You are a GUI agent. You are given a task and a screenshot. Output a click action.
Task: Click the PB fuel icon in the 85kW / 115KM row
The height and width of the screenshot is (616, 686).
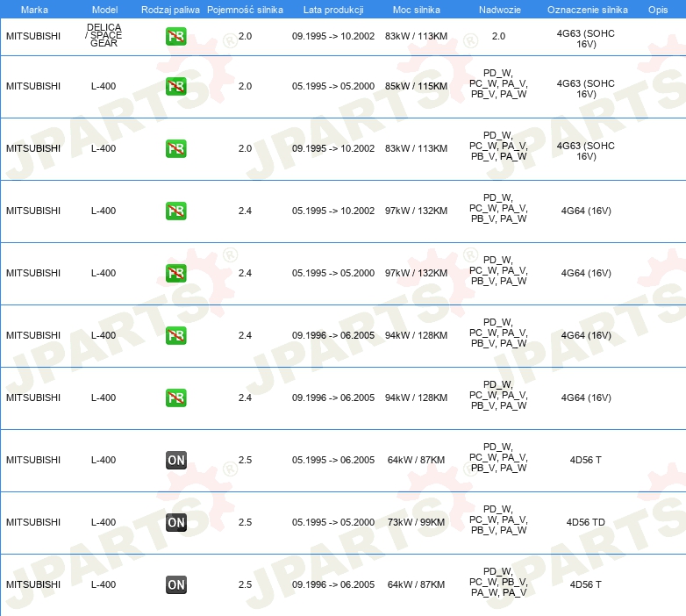[x=175, y=86]
